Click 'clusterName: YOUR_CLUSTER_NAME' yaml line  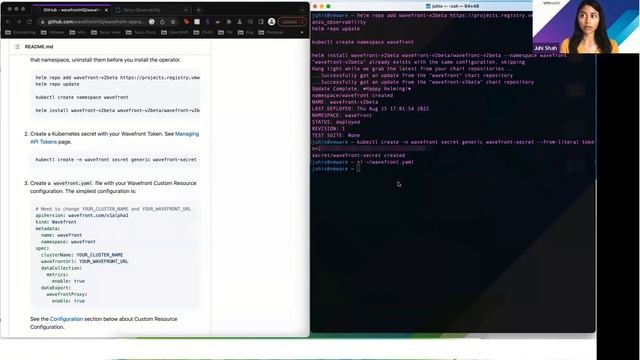pyautogui.click(x=82, y=255)
